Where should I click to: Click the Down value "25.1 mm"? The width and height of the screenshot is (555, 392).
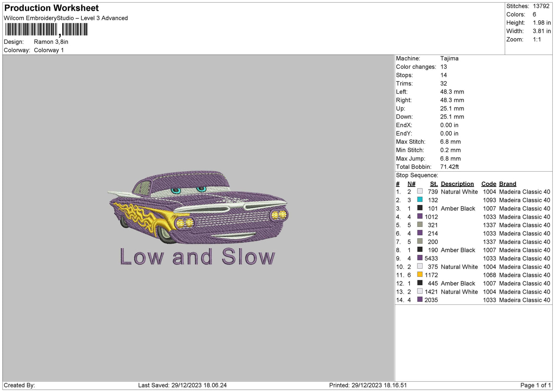[452, 117]
